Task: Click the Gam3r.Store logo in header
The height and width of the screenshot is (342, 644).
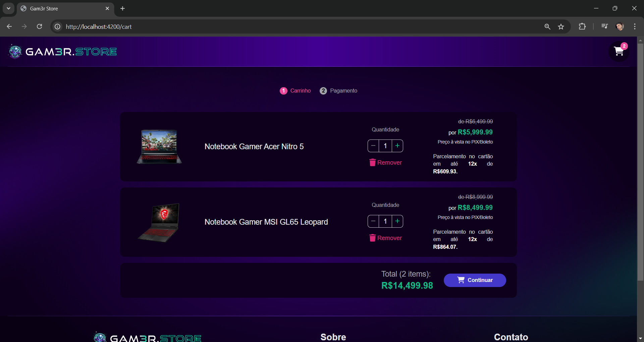Action: pyautogui.click(x=63, y=52)
